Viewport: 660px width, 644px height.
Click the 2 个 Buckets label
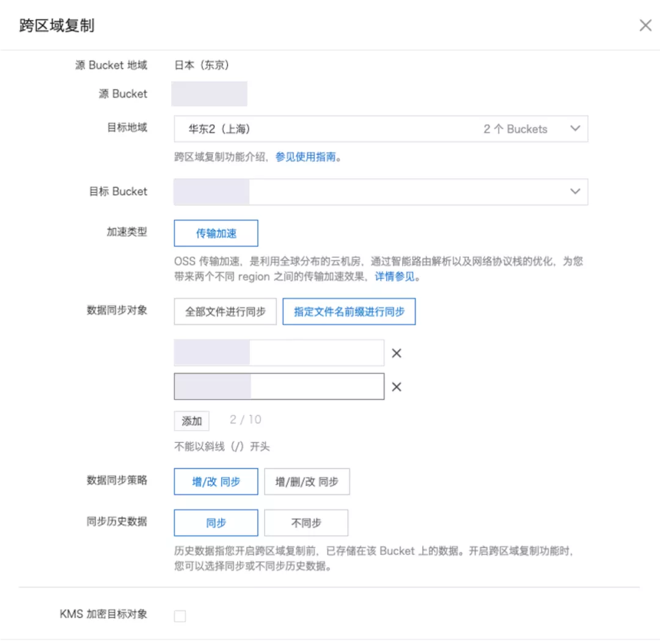coord(515,129)
